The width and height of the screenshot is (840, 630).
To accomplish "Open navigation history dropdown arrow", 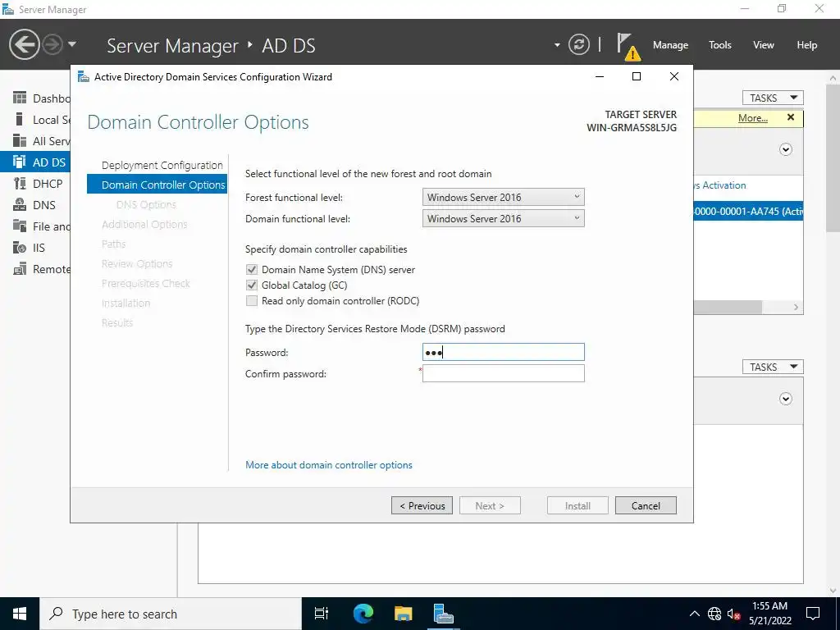I will 72,44.
